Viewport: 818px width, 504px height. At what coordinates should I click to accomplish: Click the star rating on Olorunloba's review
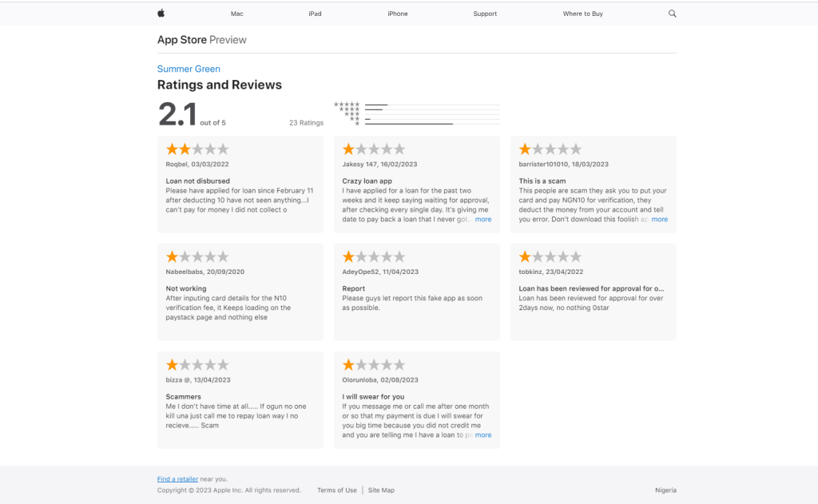coord(374,365)
